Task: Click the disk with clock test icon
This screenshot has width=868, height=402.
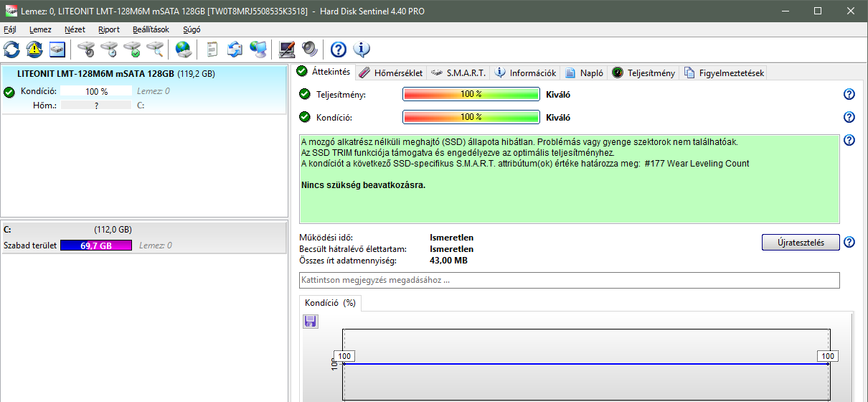Action: point(109,50)
